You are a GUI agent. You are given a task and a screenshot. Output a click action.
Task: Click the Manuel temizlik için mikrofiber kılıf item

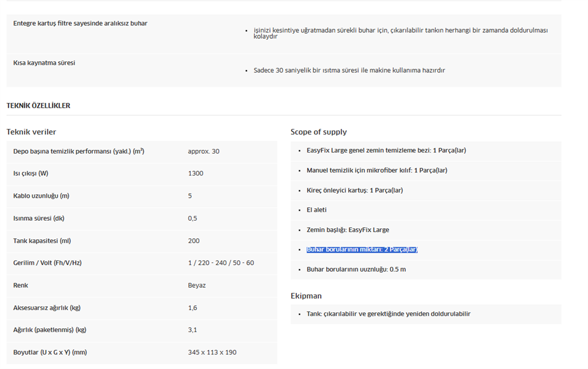(x=377, y=171)
